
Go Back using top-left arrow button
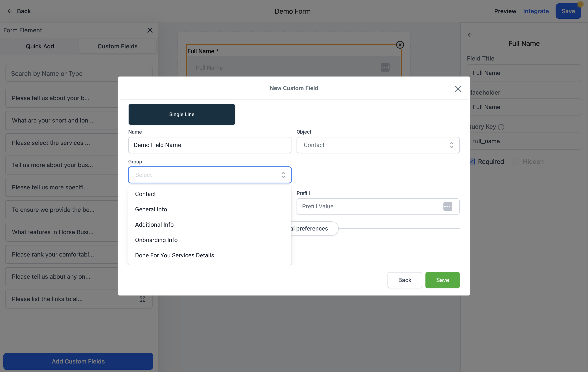click(x=19, y=11)
